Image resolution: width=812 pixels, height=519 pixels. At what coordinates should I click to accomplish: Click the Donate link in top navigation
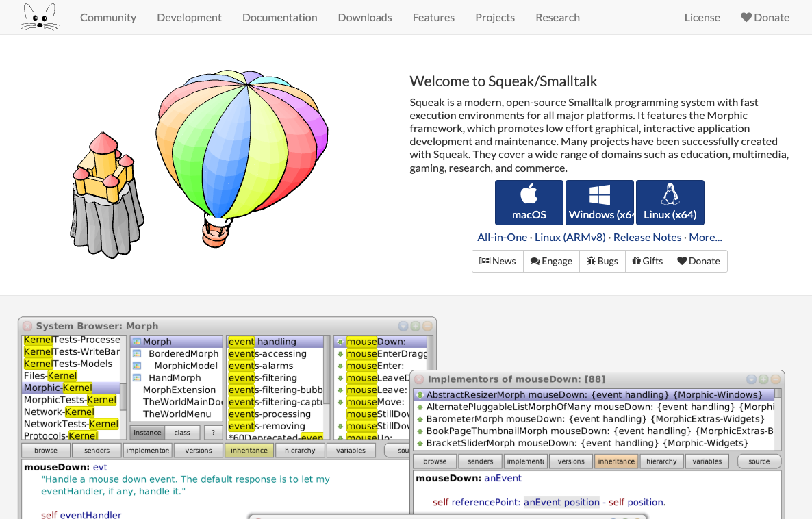coord(765,18)
